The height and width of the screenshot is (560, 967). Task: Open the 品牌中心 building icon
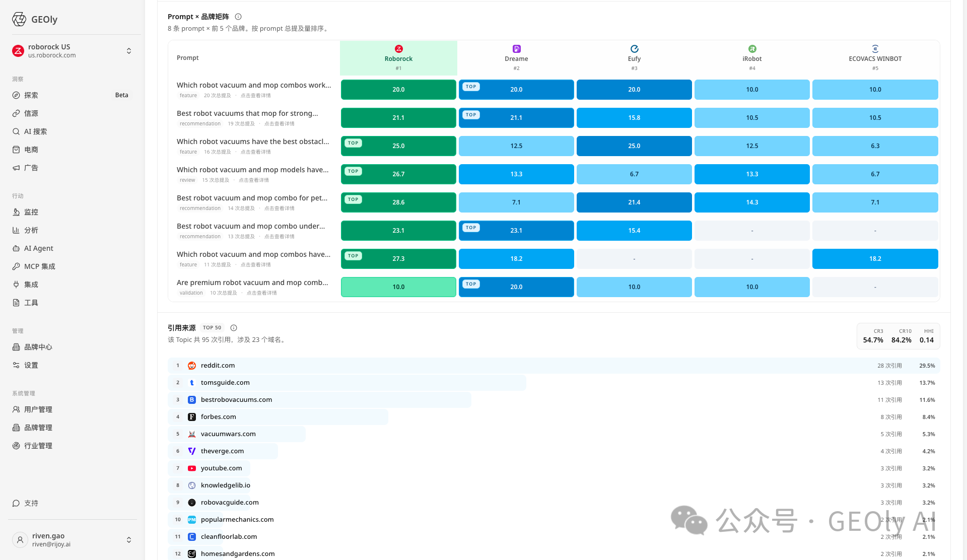[x=16, y=347]
